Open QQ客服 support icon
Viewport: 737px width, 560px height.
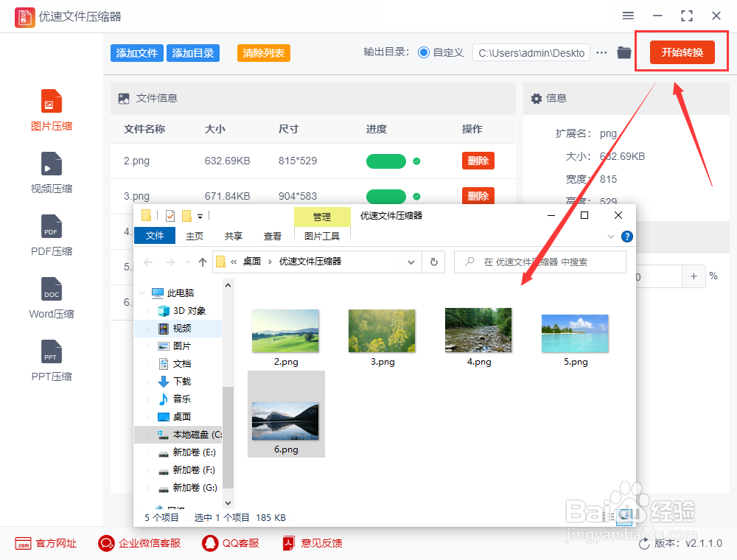210,544
